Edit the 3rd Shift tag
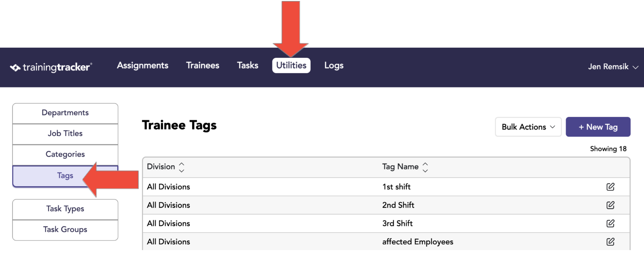 tap(610, 223)
